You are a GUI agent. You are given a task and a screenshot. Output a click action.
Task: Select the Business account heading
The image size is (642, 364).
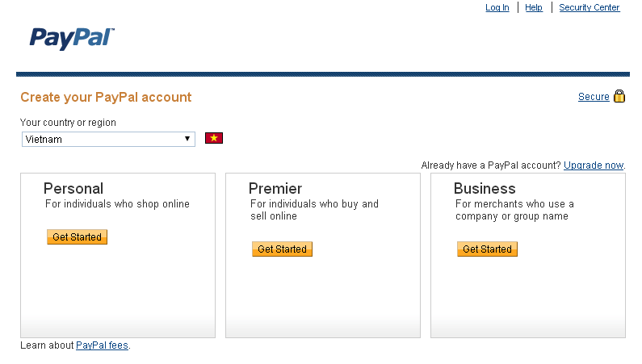pos(485,189)
